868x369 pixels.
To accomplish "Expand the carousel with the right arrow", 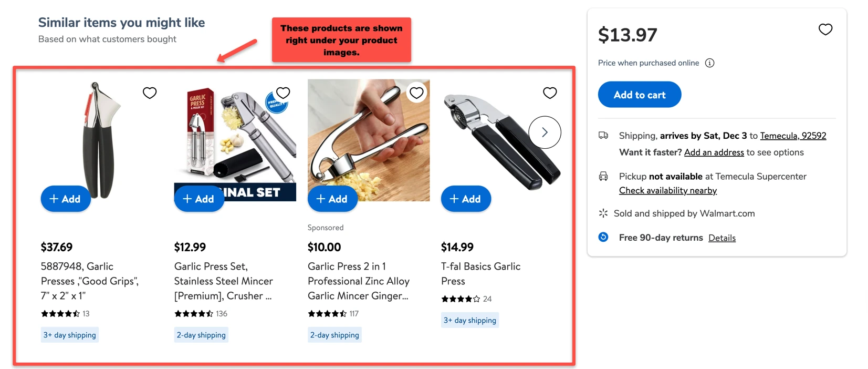I will (x=545, y=132).
